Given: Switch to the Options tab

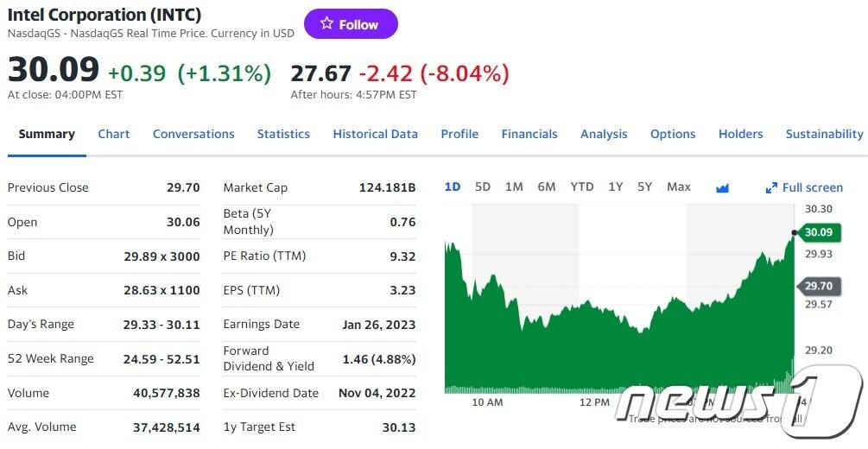Looking at the screenshot, I should [673, 134].
